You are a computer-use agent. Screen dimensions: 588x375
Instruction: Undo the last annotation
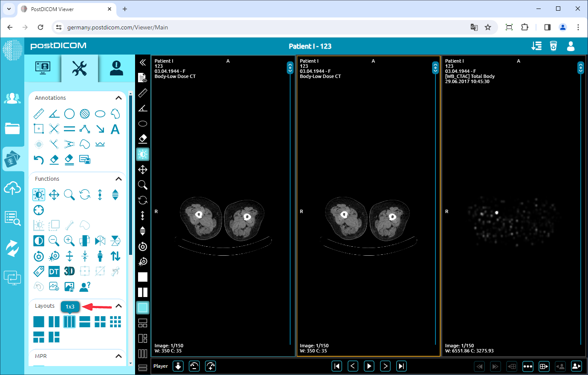click(39, 159)
